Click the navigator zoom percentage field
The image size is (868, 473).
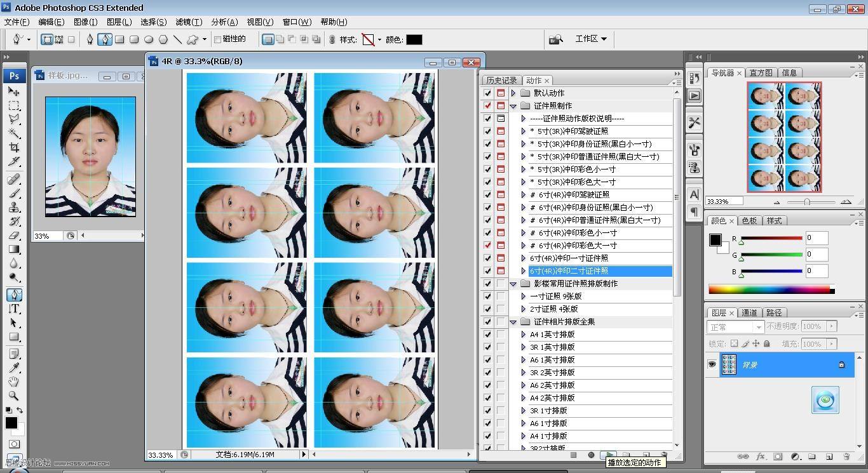tap(724, 201)
